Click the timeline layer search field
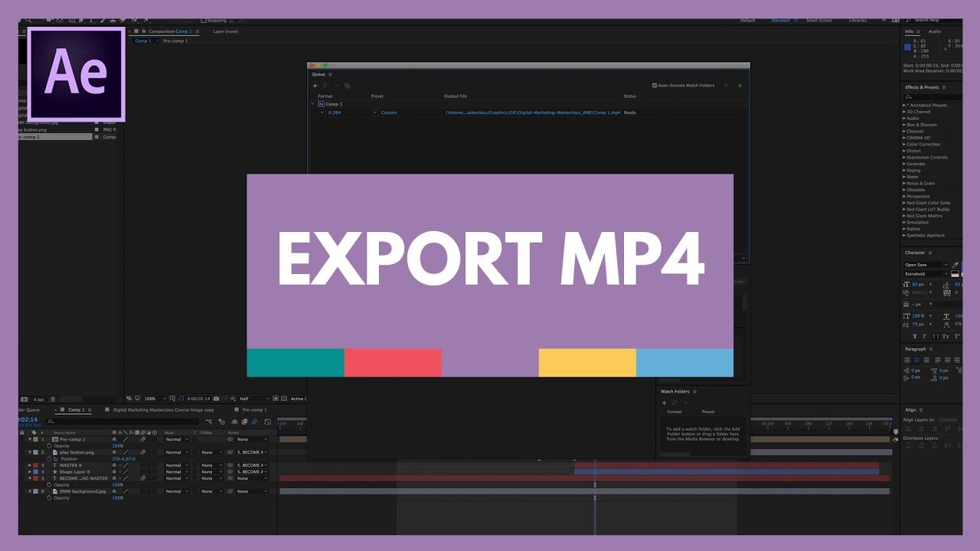 (122, 422)
